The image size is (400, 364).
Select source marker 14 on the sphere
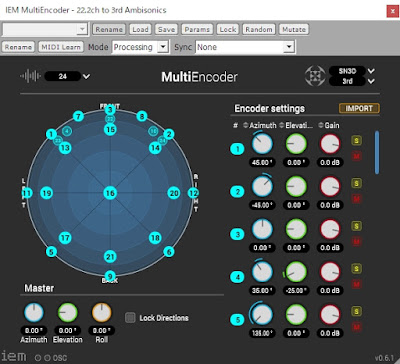coord(155,147)
